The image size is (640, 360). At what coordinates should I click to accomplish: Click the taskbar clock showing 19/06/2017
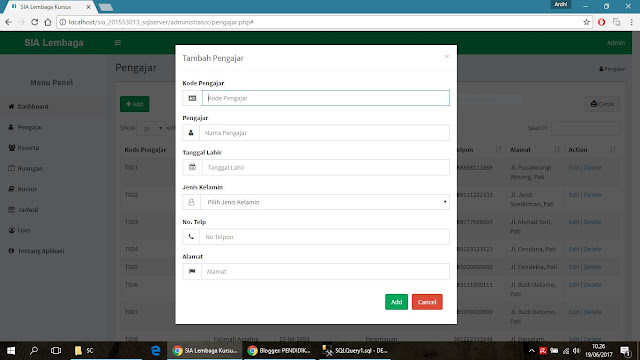598,351
